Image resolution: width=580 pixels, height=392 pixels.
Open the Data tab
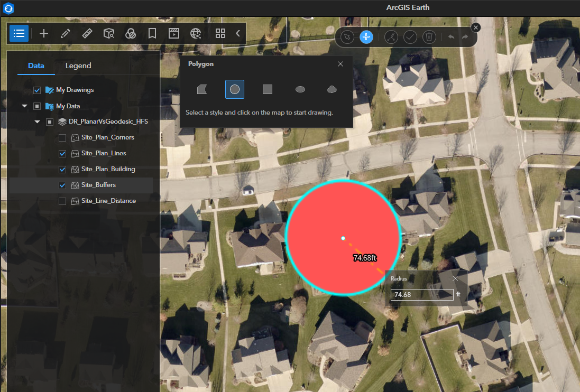tap(35, 66)
